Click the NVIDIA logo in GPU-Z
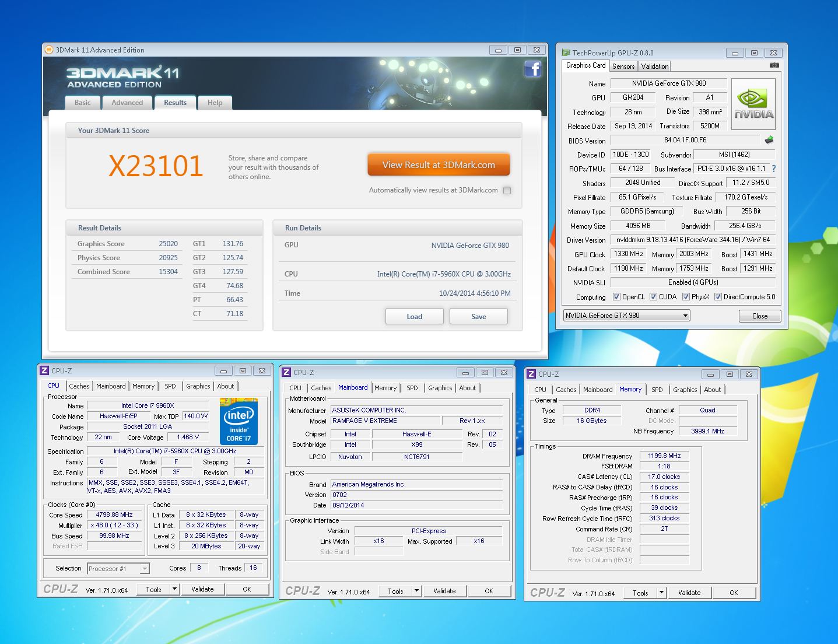Screen dimensions: 838x644 tap(753, 104)
